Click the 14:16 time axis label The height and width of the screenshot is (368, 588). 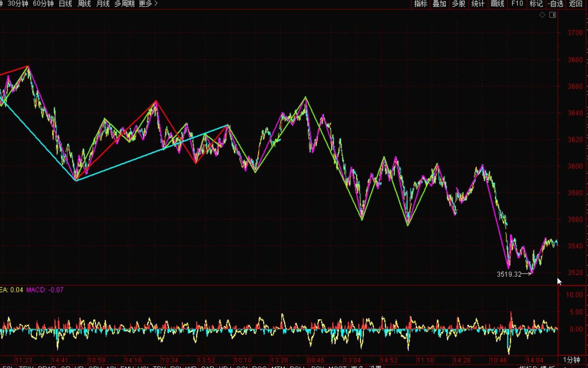coord(133,360)
